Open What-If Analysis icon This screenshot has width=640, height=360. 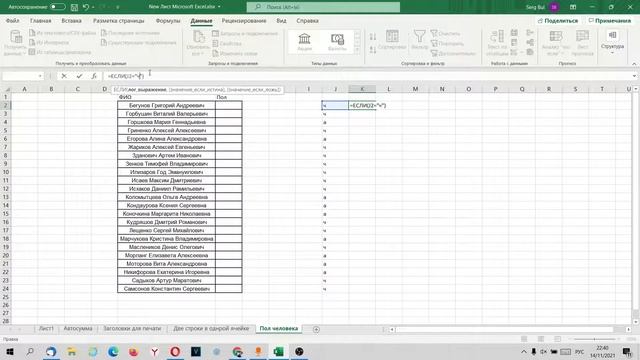click(556, 42)
